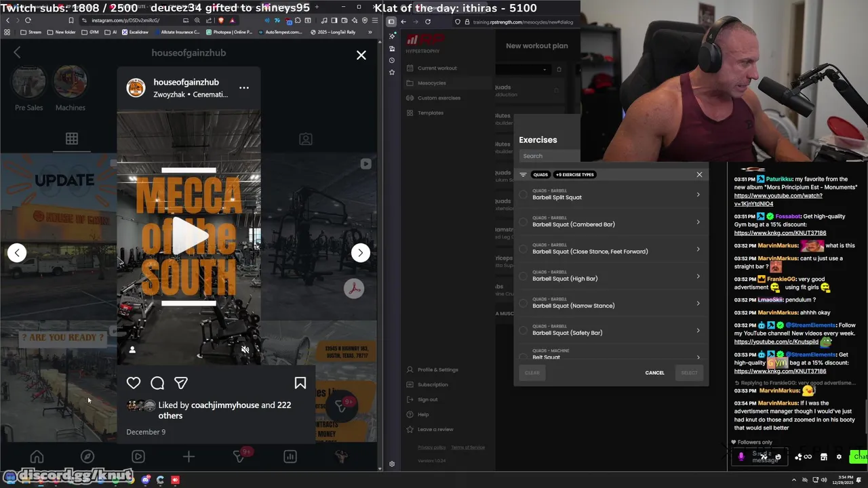The image size is (868, 488).
Task: Go to the previous Instagram post
Action: pyautogui.click(x=17, y=253)
